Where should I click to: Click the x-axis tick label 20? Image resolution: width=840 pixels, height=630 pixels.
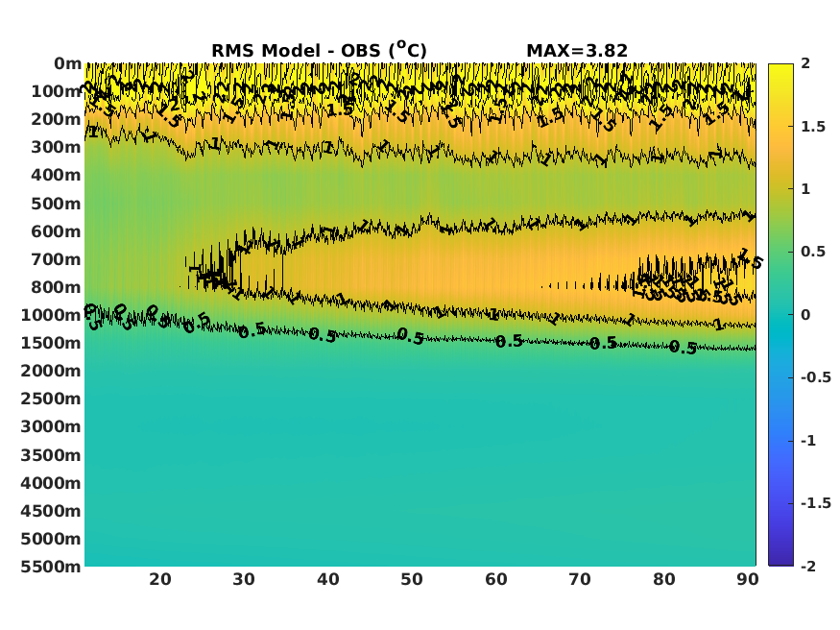160,579
